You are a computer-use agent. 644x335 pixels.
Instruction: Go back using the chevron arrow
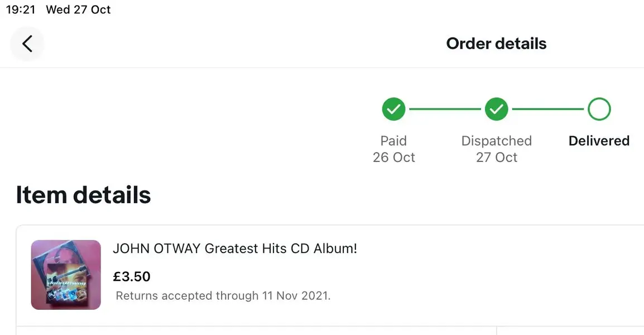27,44
